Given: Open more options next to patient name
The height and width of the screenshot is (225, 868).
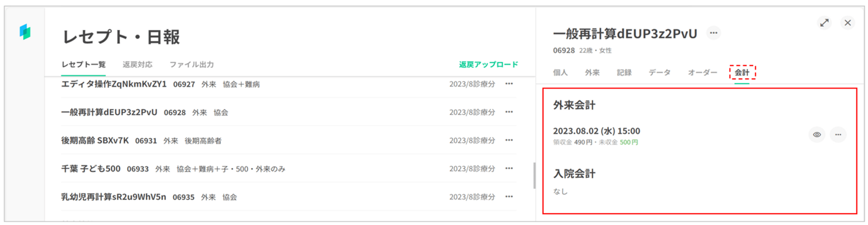Looking at the screenshot, I should [x=713, y=33].
